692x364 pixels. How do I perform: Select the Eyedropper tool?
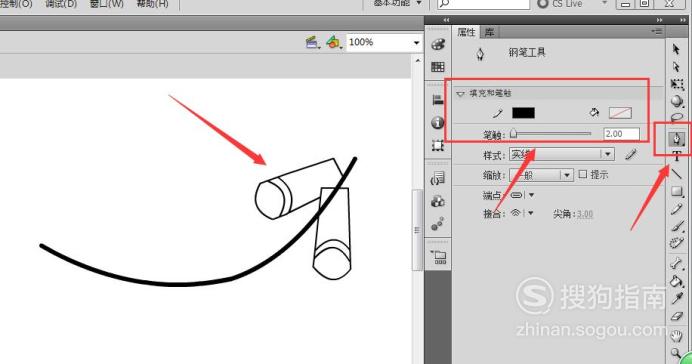pos(677,299)
